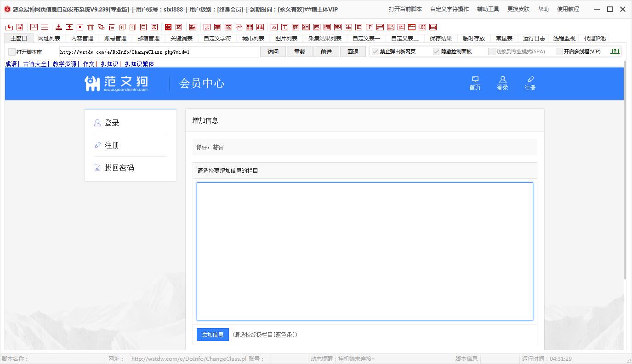
Task: Switch to 采集结果列表 tab
Action: tap(325, 39)
